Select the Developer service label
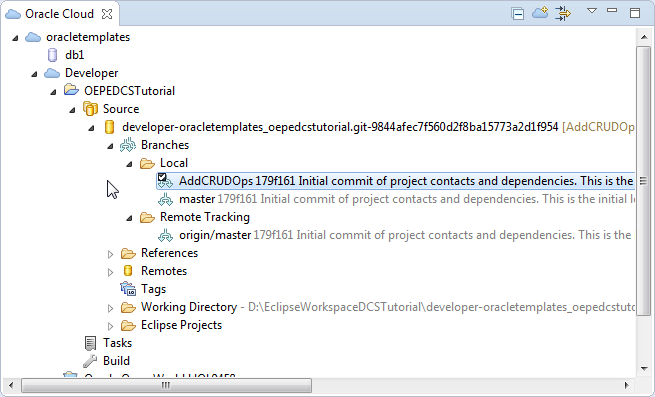 91,73
